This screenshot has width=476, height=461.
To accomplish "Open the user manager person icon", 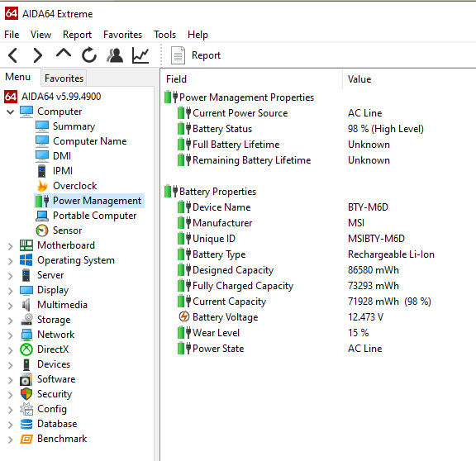I will point(115,55).
